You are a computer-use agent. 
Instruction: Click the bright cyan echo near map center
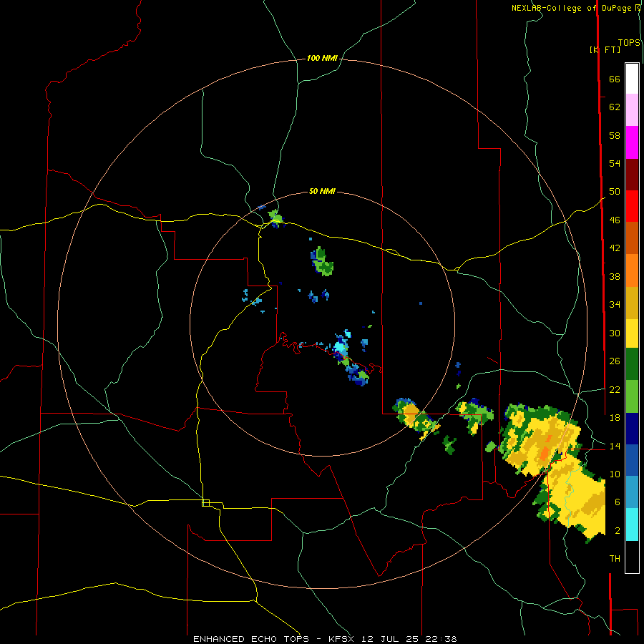click(x=341, y=347)
